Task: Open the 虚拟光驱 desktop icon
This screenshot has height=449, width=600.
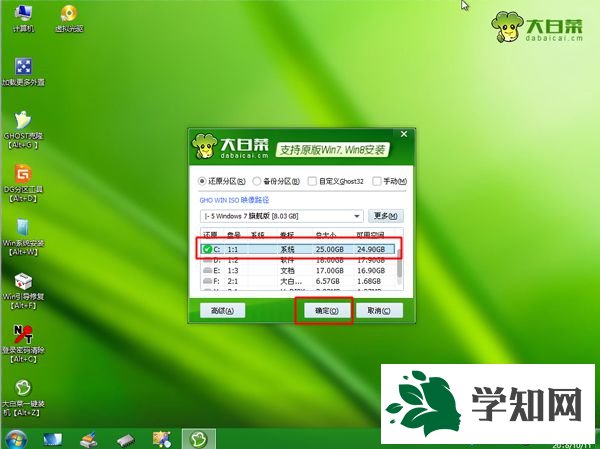Action: [69, 18]
